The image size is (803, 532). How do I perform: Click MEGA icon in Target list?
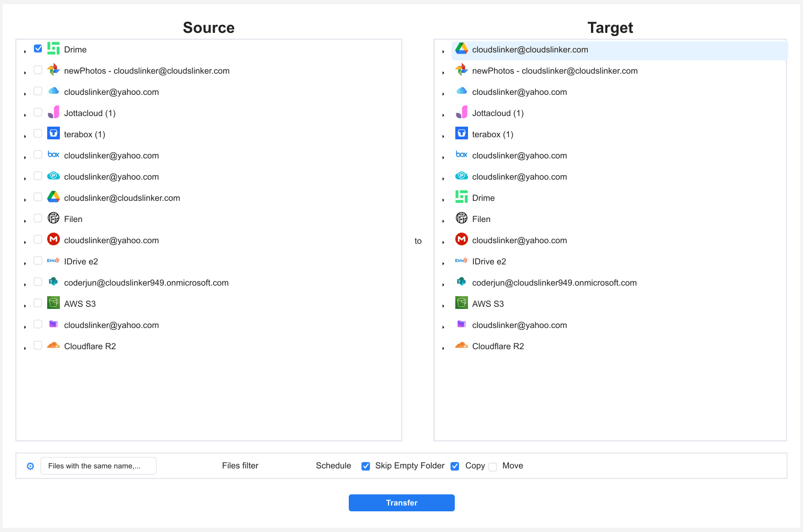[462, 239]
